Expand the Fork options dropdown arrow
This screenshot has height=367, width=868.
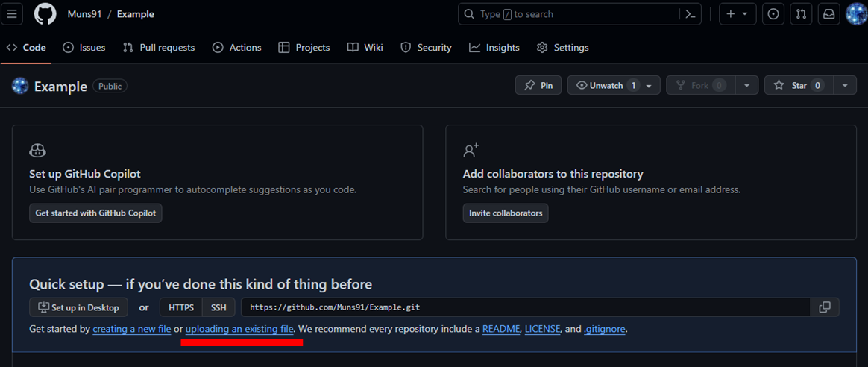(746, 85)
